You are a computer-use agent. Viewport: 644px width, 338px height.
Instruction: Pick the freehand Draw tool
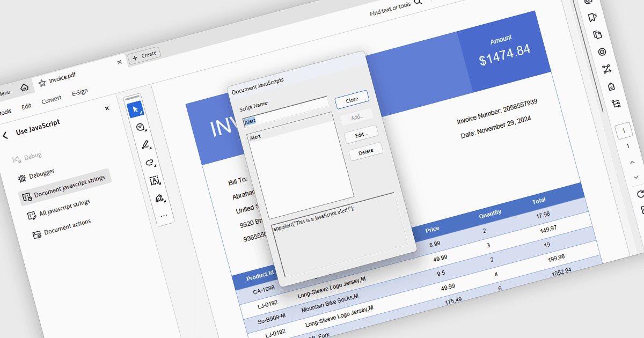[150, 163]
